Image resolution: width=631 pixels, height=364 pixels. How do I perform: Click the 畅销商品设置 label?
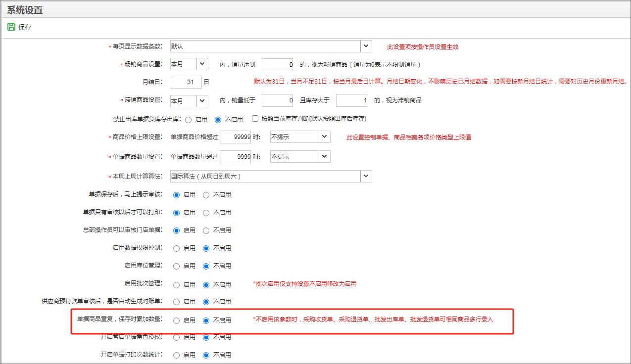pyautogui.click(x=144, y=64)
